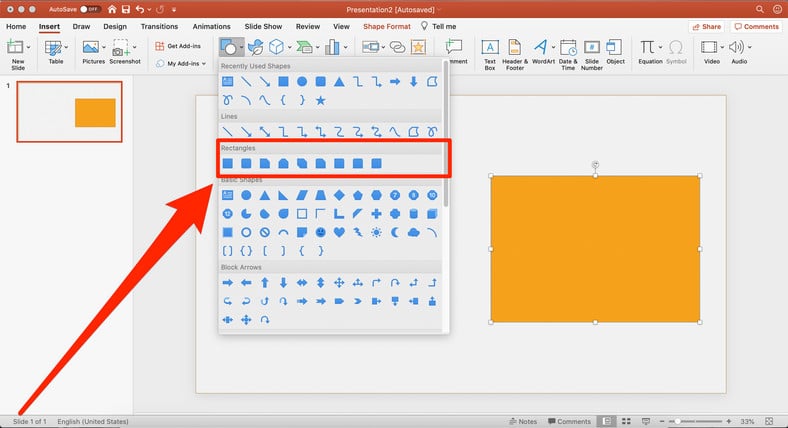Click the Undo arrow in title bar
The height and width of the screenshot is (428, 788).
tap(140, 9)
